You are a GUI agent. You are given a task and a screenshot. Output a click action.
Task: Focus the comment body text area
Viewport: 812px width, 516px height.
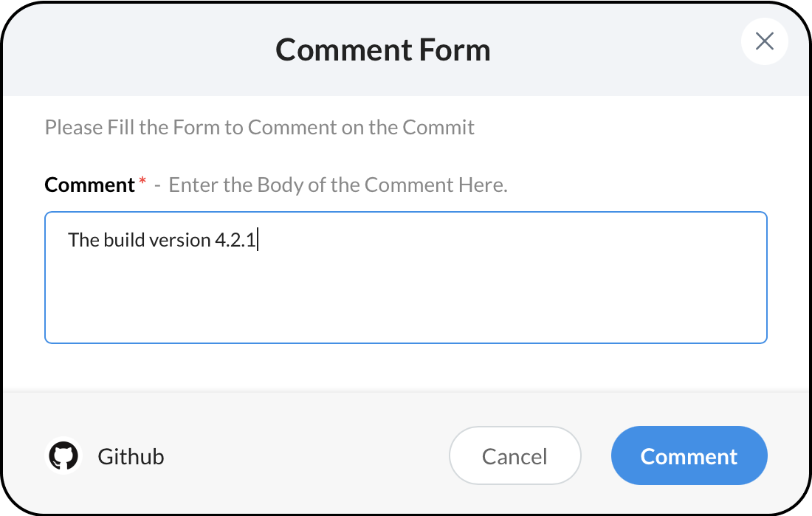[406, 295]
